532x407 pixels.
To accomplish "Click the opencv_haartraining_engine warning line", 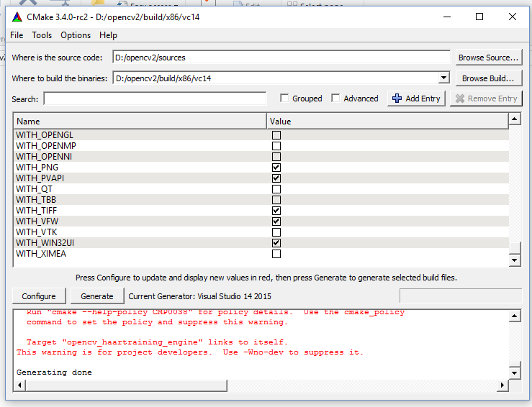I will (x=157, y=342).
